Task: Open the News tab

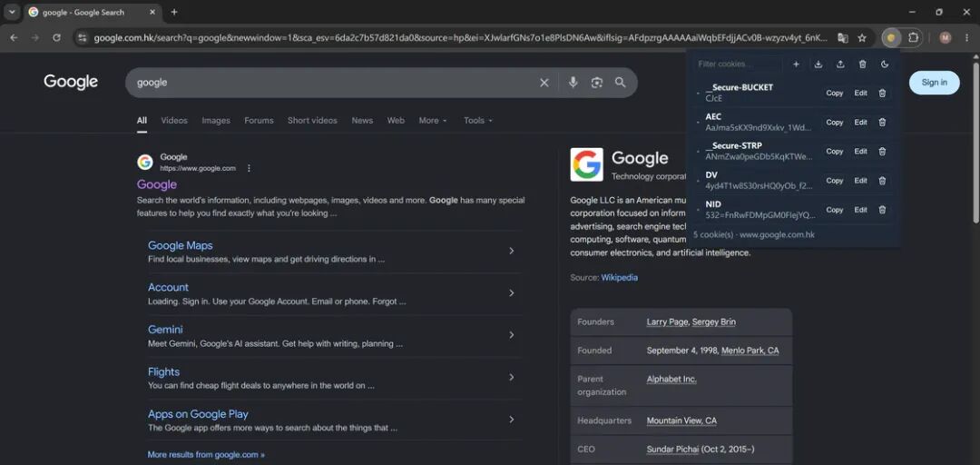Action: click(362, 120)
